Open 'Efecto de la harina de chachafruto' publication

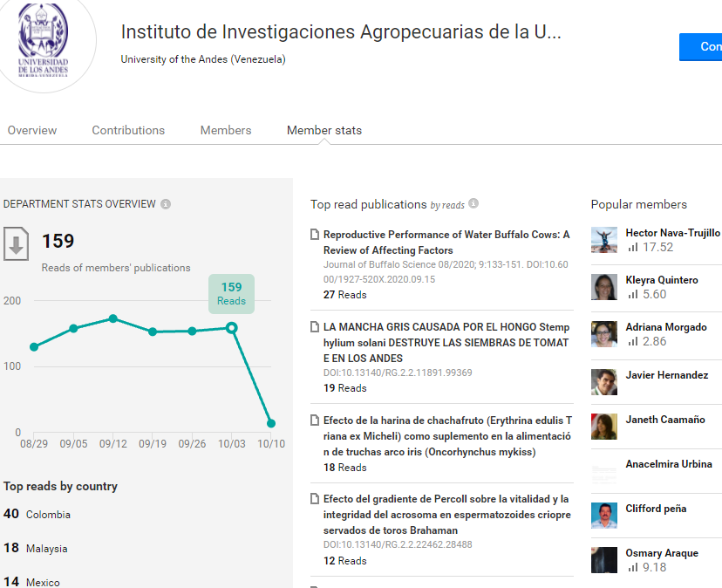pyautogui.click(x=447, y=436)
